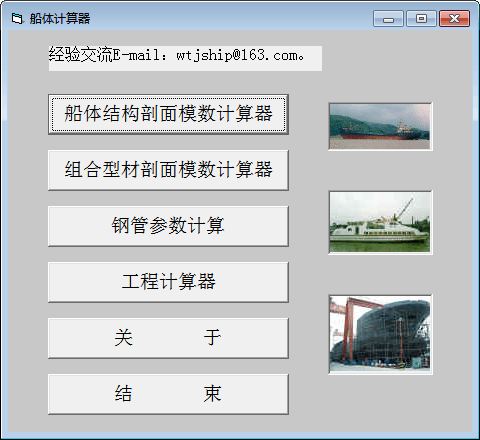Close the 船体计算器 window

pos(454,18)
